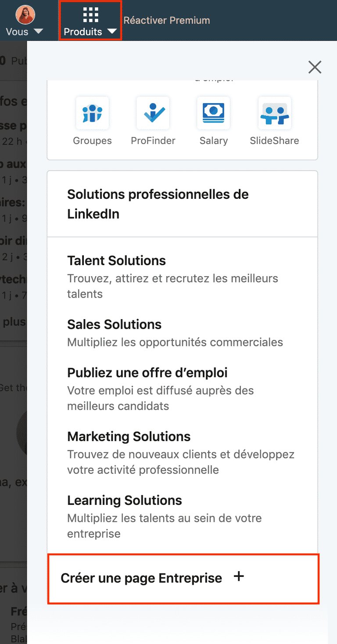Expand the Vous dropdown arrow
This screenshot has height=644, width=337.
38,32
